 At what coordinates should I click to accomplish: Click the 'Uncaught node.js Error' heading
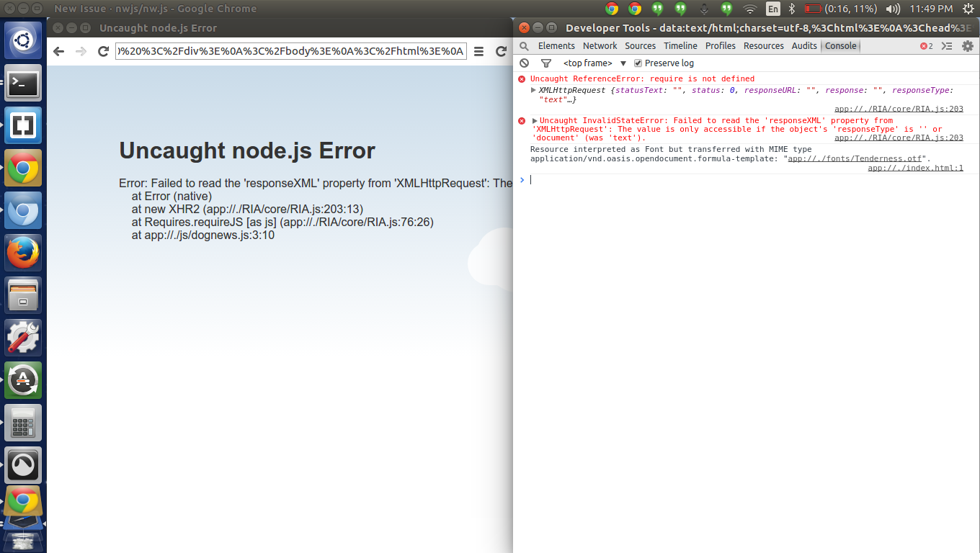(247, 150)
